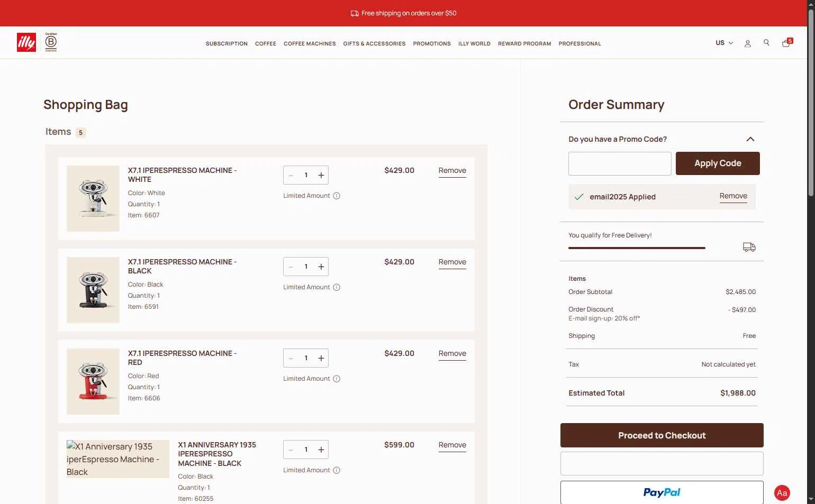815x504 pixels.
Task: Open the US country selector dropdown
Action: click(x=725, y=43)
